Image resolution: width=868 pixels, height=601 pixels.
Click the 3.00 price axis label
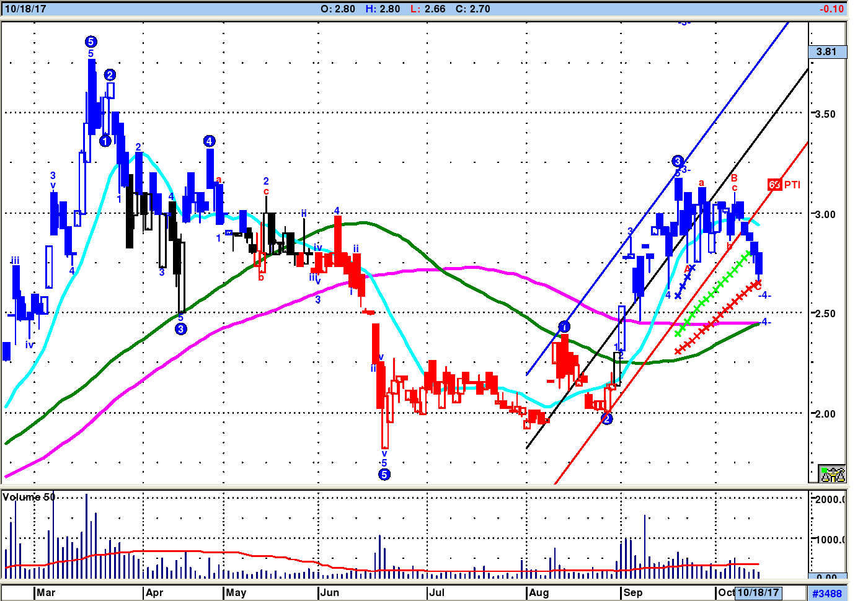(x=825, y=214)
